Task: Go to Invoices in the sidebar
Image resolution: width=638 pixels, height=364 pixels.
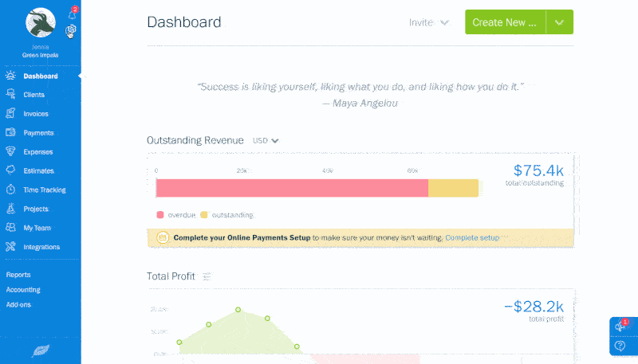Action: (36, 113)
